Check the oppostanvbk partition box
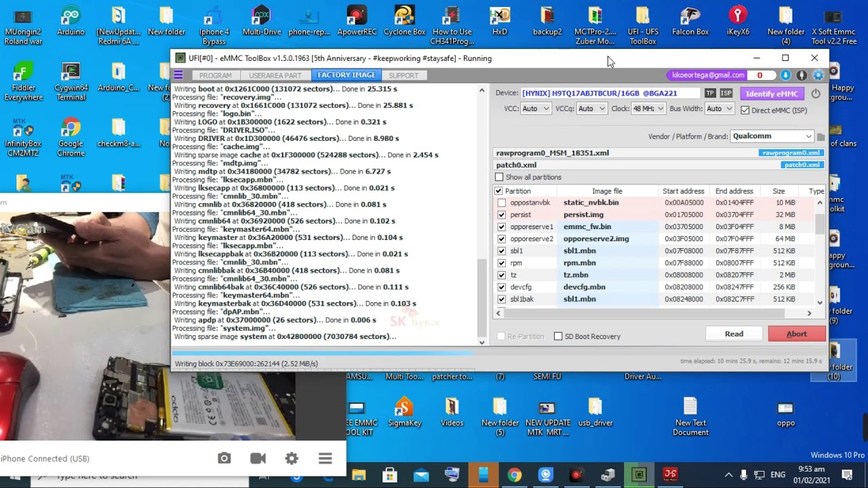Image resolution: width=868 pixels, height=488 pixels. click(501, 203)
